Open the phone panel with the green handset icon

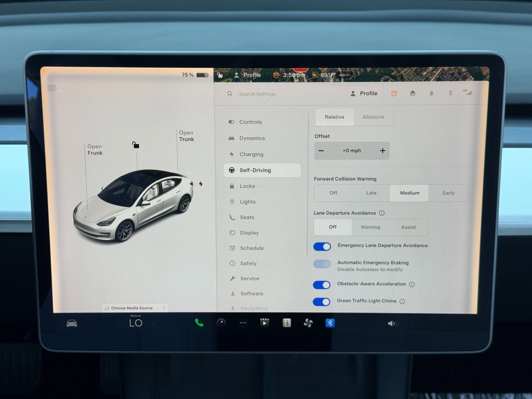point(199,323)
